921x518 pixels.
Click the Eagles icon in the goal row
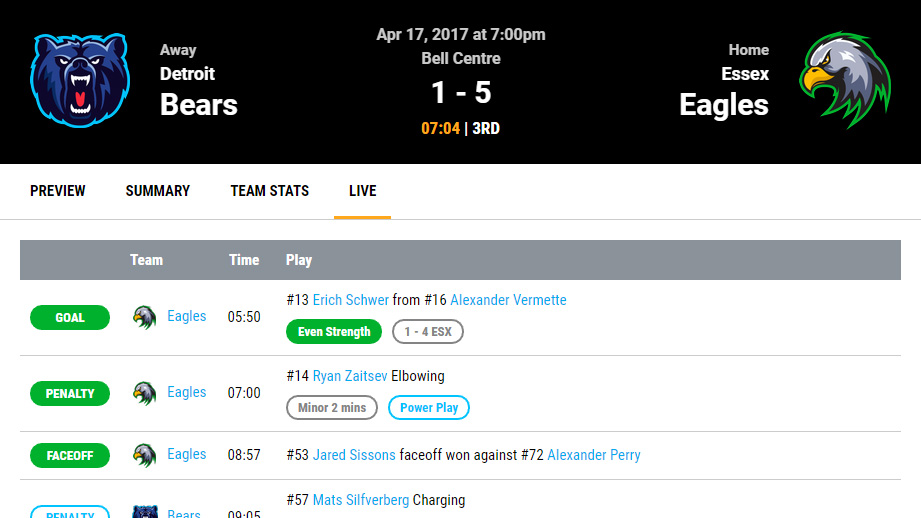(145, 317)
